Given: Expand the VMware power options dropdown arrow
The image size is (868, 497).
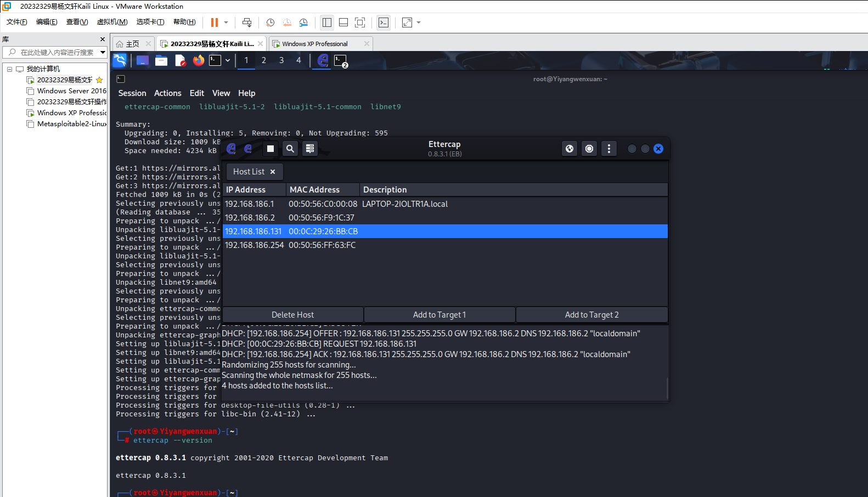Looking at the screenshot, I should [x=226, y=22].
